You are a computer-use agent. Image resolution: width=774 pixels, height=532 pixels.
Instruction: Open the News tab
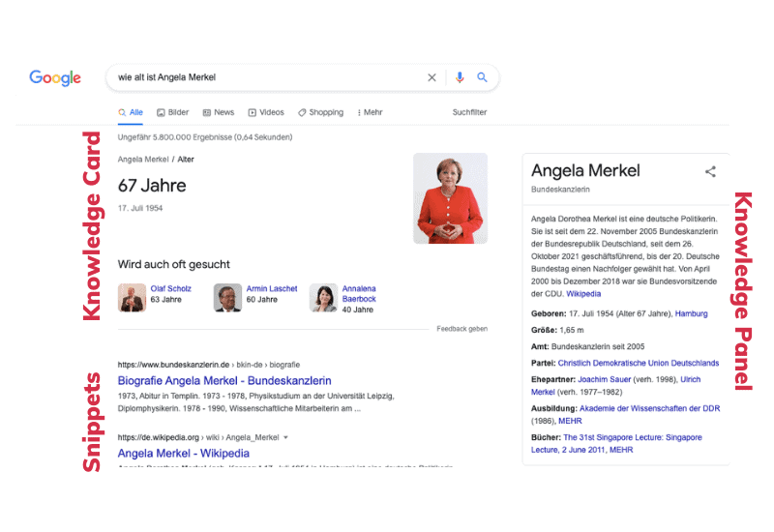219,112
